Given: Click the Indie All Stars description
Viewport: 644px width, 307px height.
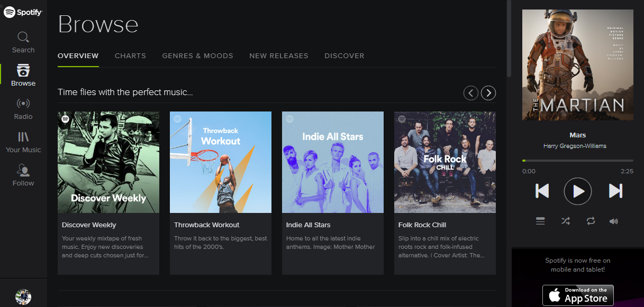Looking at the screenshot, I should point(331,243).
